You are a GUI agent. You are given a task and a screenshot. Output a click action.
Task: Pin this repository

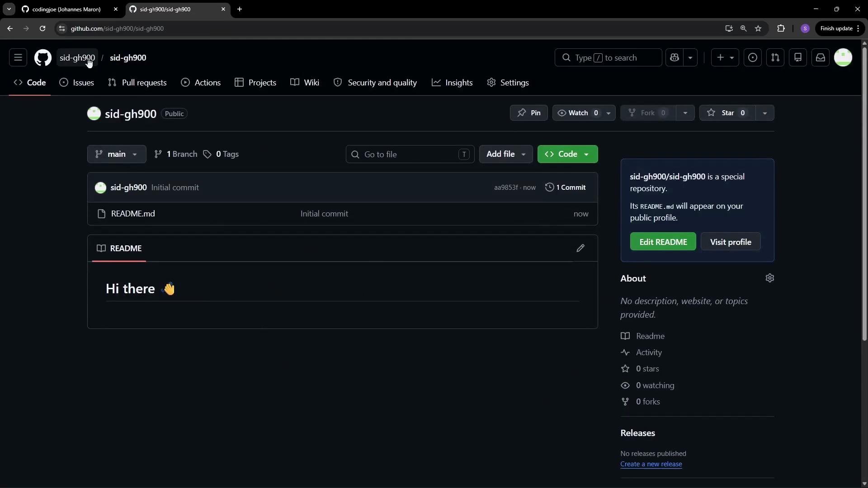[x=528, y=113]
